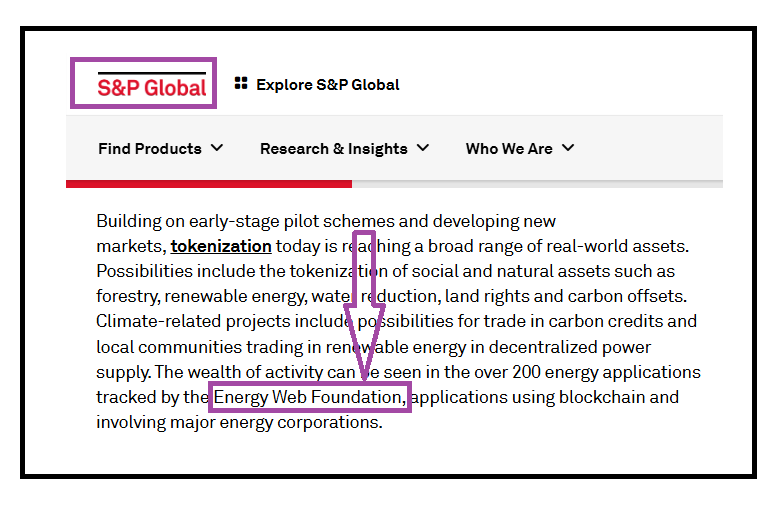Click the Explore S&P Global label
The image size is (784, 508).
[x=328, y=84]
